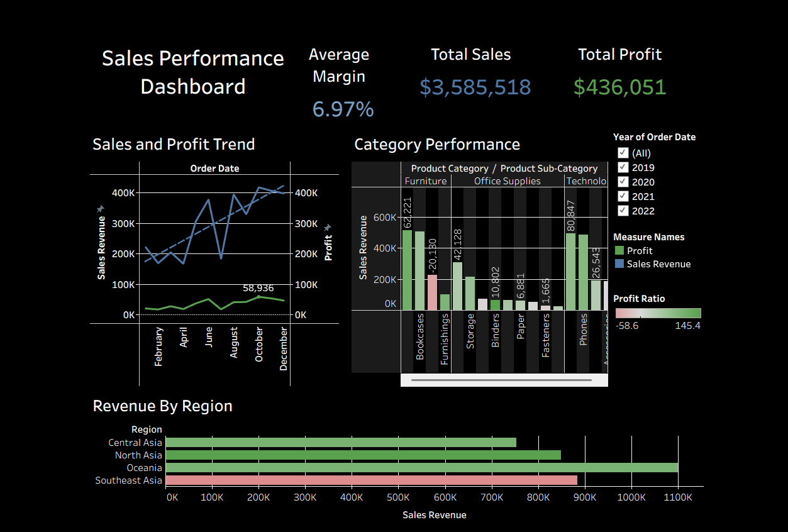Select the red Southeast Asia revenue bar
The width and height of the screenshot is (788, 532).
pos(371,480)
